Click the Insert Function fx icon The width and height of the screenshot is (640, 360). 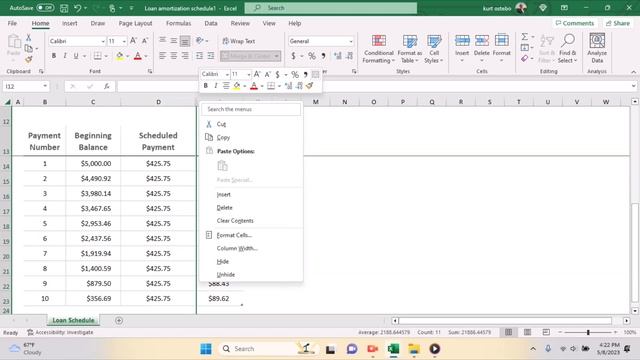[107, 86]
